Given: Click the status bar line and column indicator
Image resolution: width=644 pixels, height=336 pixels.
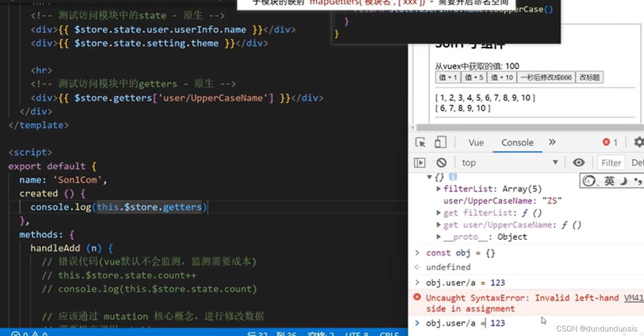Looking at the screenshot, I should (272, 333).
